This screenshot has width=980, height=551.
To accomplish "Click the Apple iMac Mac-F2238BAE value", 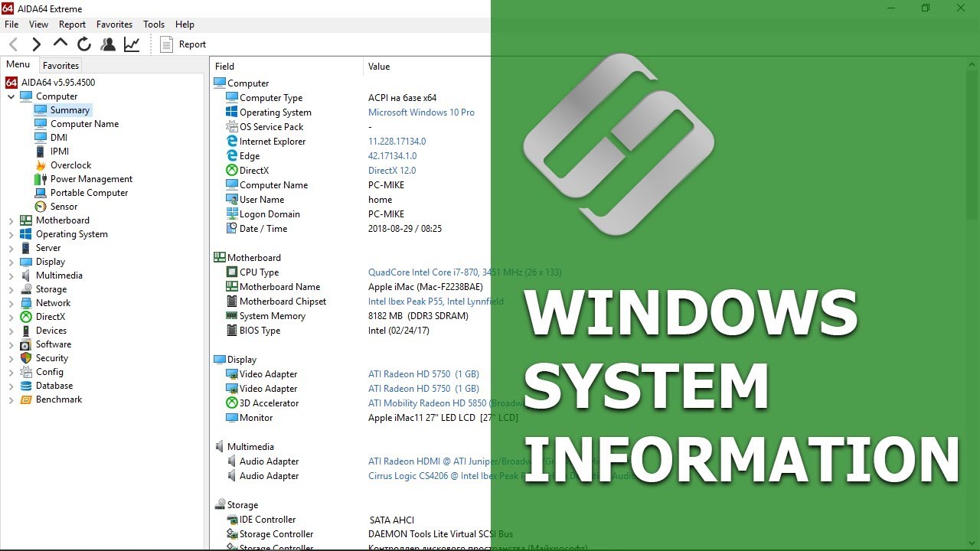I will click(x=426, y=287).
